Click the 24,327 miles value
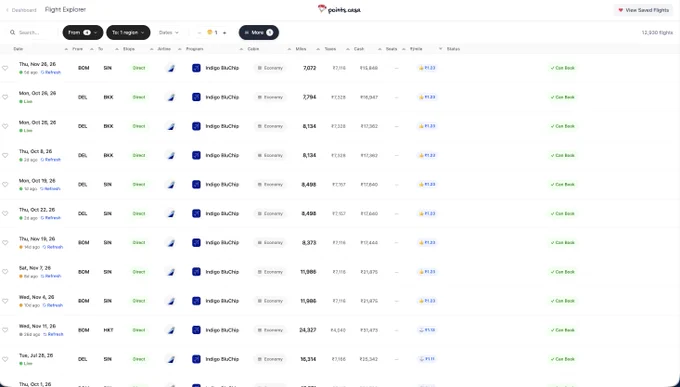 [307, 330]
